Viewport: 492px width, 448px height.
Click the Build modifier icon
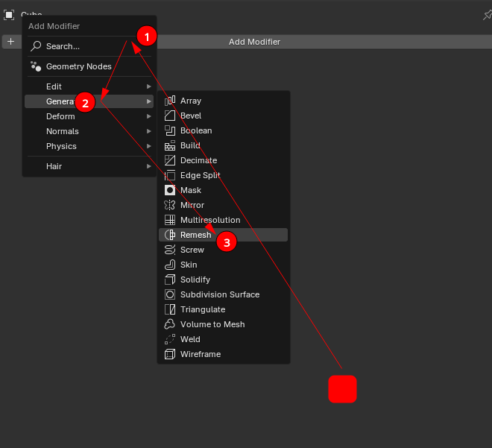click(170, 145)
